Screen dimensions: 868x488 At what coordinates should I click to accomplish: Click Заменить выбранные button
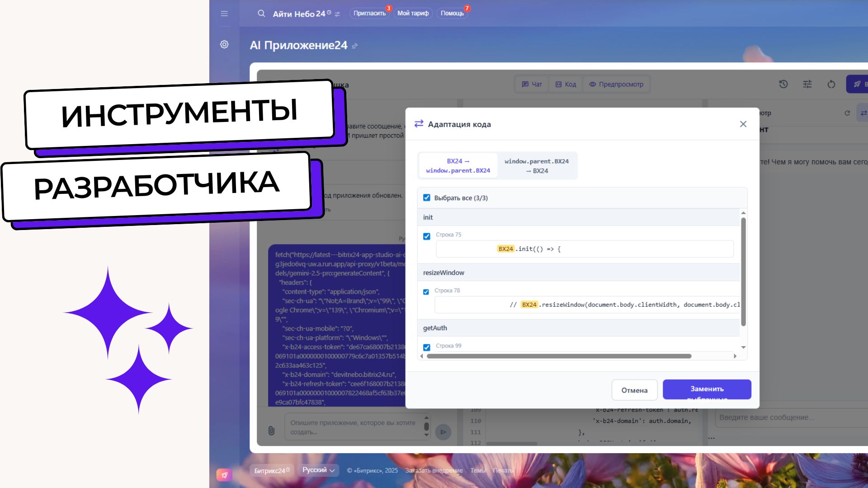click(707, 389)
